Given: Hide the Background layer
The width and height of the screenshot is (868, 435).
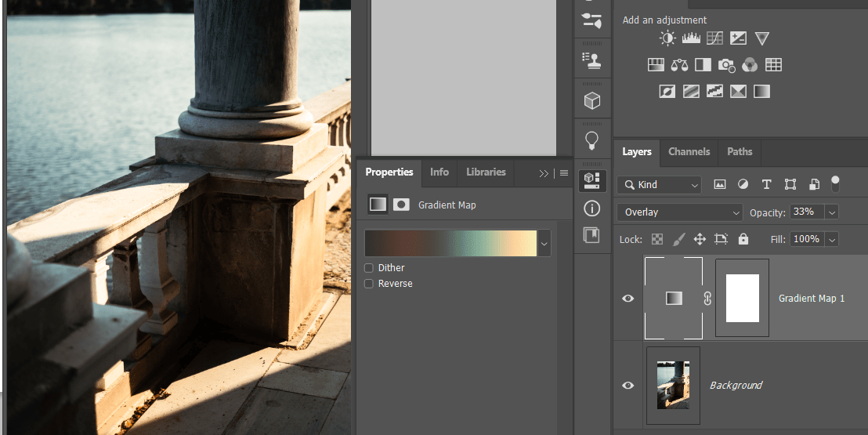Looking at the screenshot, I should coord(627,386).
